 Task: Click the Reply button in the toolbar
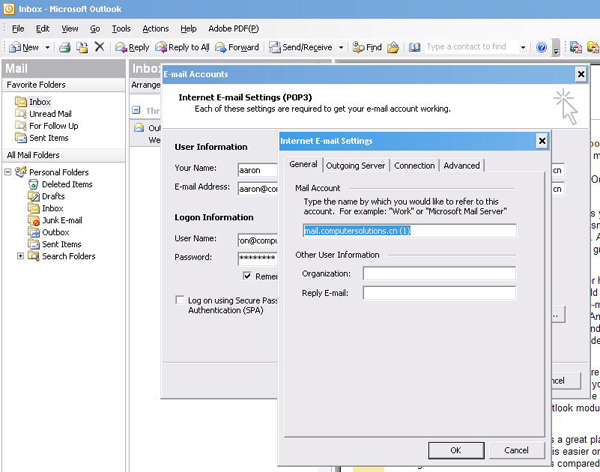[132, 47]
